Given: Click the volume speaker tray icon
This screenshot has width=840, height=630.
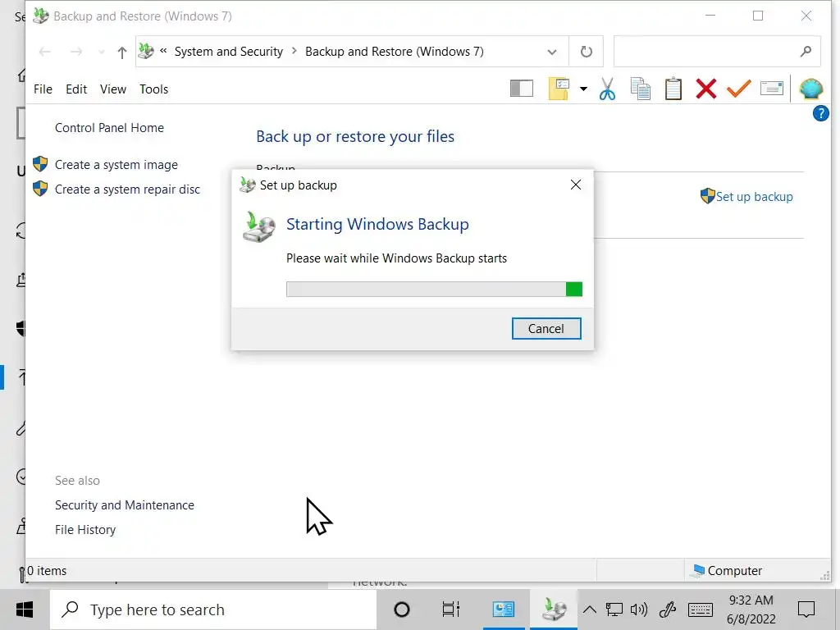Looking at the screenshot, I should 638,609.
